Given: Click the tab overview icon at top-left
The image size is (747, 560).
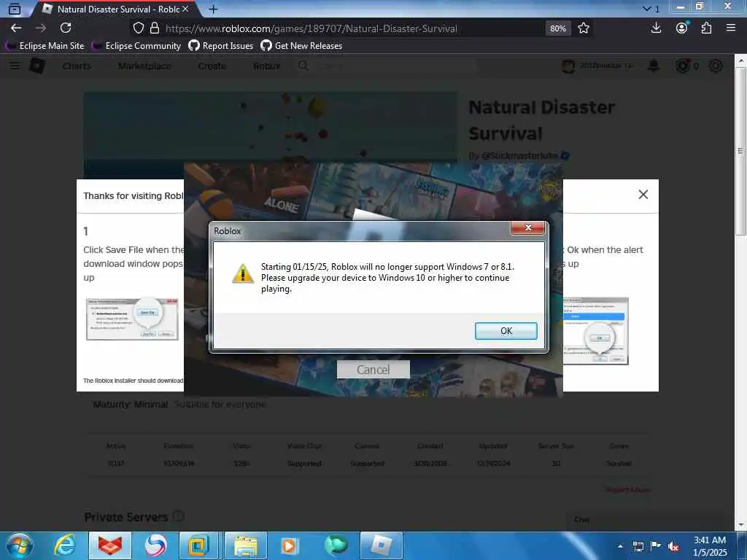Looking at the screenshot, I should point(15,9).
